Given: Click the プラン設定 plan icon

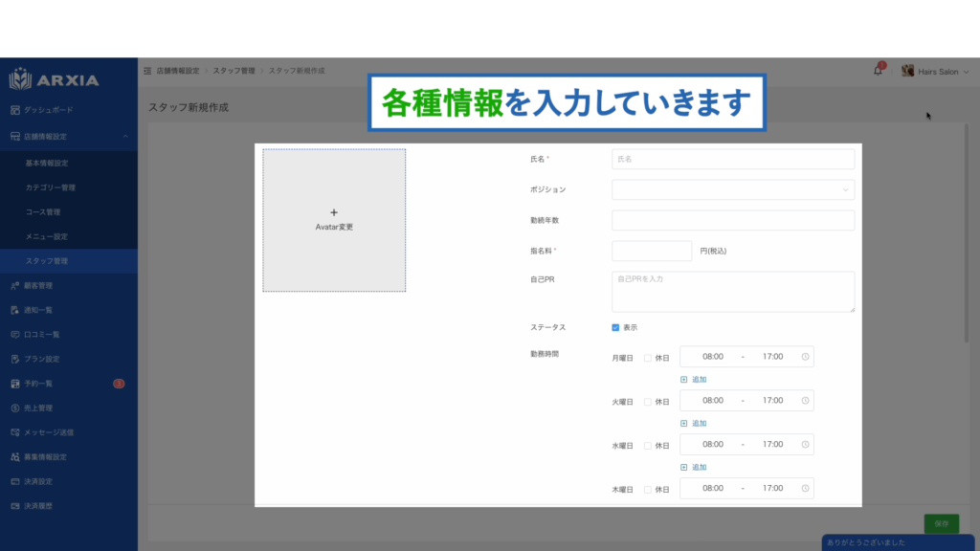Looking at the screenshot, I should [x=15, y=359].
